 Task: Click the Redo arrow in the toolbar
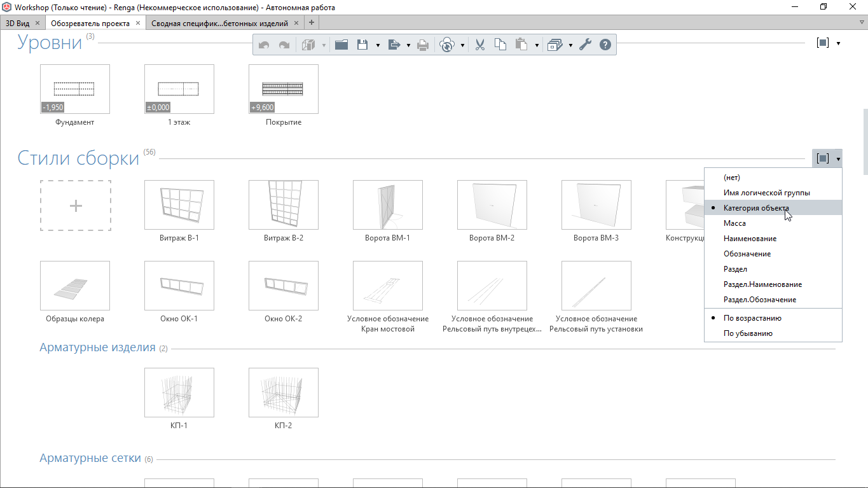pos(284,45)
